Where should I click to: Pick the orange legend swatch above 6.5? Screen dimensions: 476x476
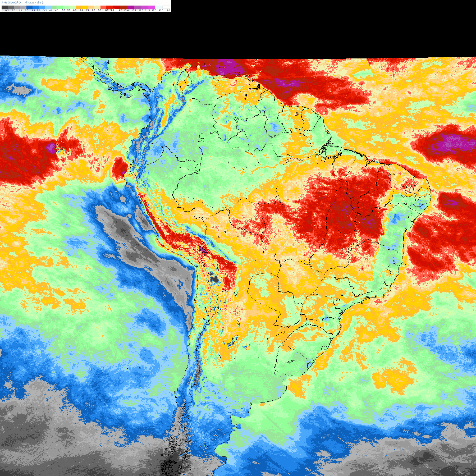click(x=79, y=7)
